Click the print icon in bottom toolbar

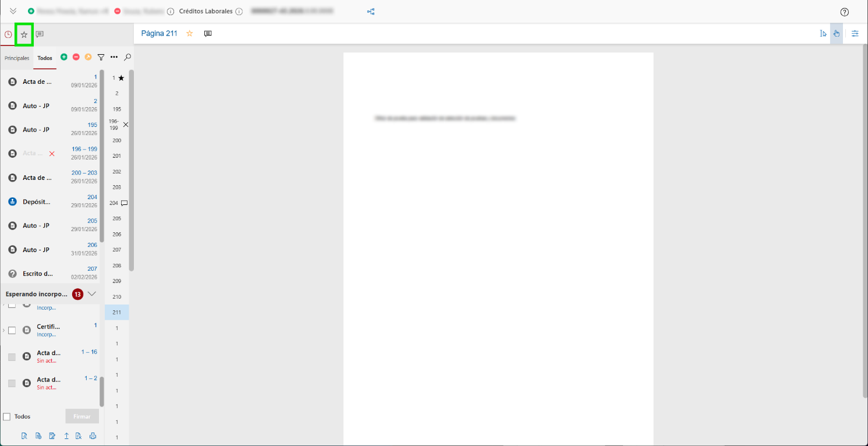pos(93,436)
